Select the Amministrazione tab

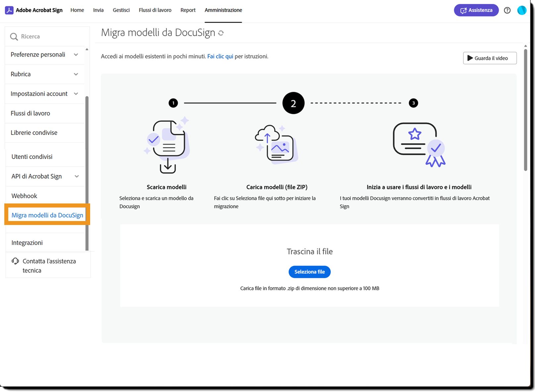pyautogui.click(x=223, y=10)
